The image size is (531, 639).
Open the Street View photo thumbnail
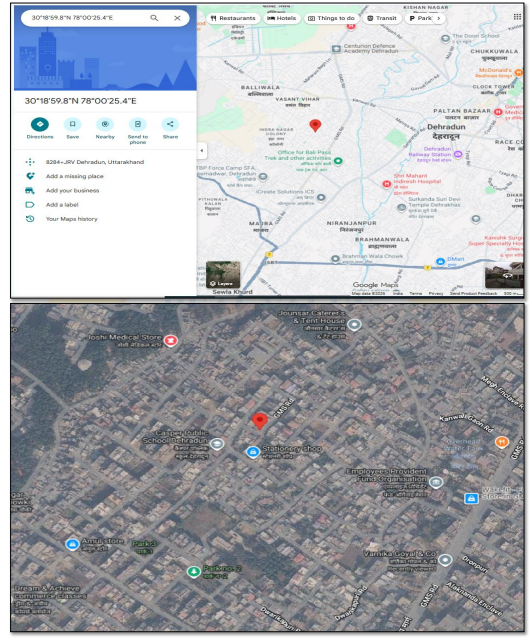pyautogui.click(x=504, y=275)
